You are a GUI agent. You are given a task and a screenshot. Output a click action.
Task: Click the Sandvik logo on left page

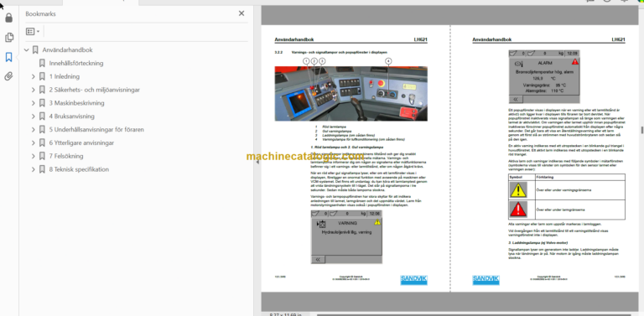click(x=413, y=280)
